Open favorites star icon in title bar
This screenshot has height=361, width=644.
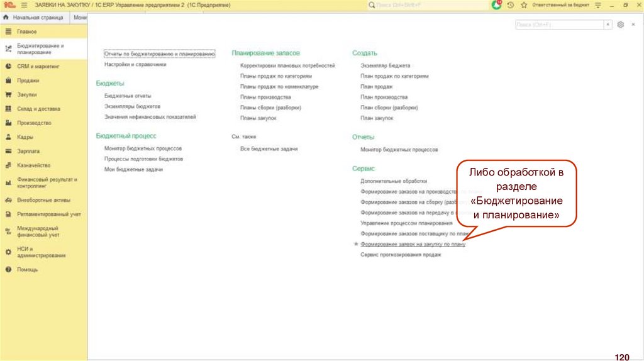coord(524,5)
